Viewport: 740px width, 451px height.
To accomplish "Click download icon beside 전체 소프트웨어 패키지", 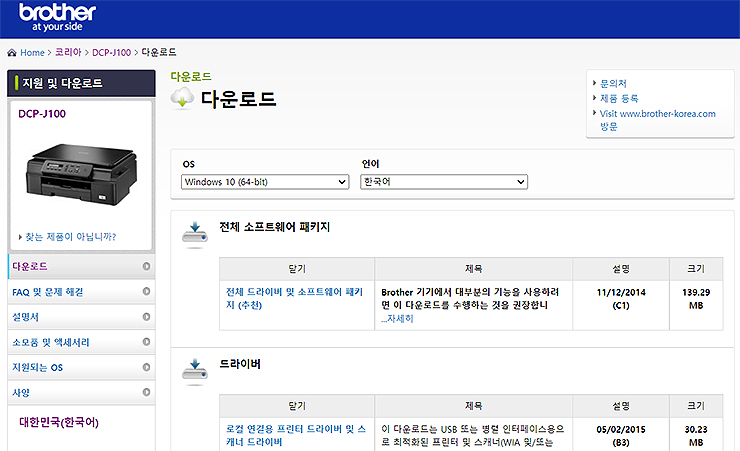I will pos(194,234).
